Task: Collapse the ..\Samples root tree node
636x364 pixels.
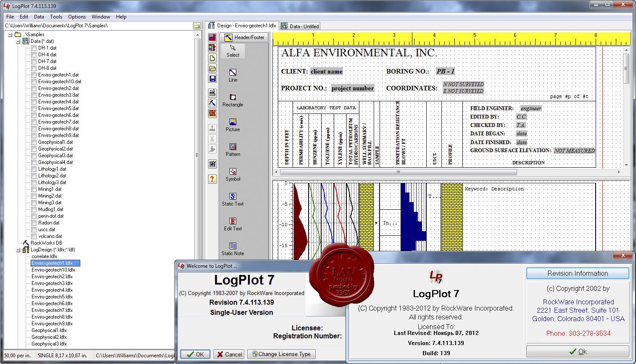Action: [x=11, y=34]
